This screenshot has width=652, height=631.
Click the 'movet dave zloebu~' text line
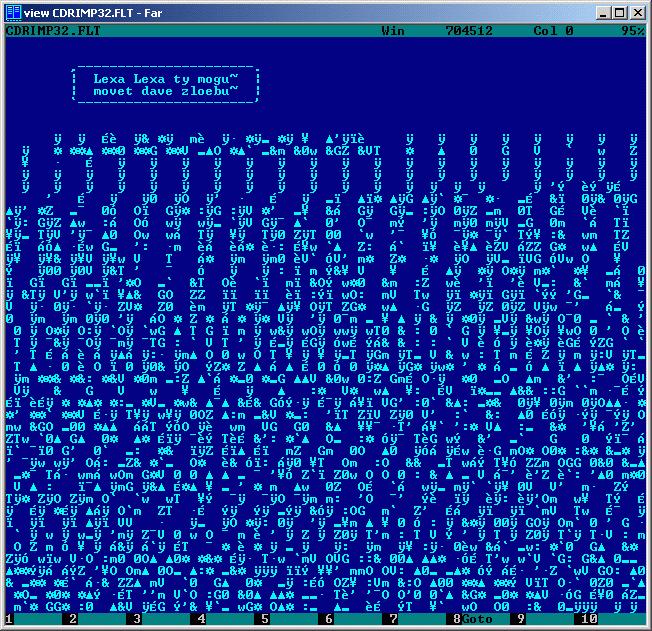[165, 90]
